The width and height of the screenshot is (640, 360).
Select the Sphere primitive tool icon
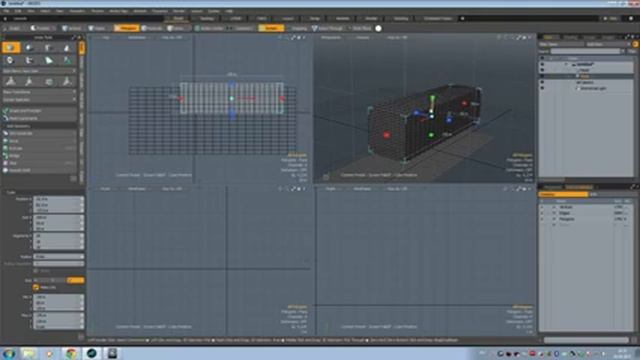29,48
